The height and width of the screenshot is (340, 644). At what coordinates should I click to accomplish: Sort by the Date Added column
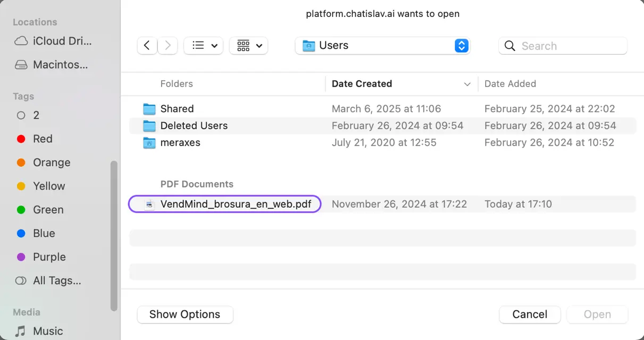(510, 84)
